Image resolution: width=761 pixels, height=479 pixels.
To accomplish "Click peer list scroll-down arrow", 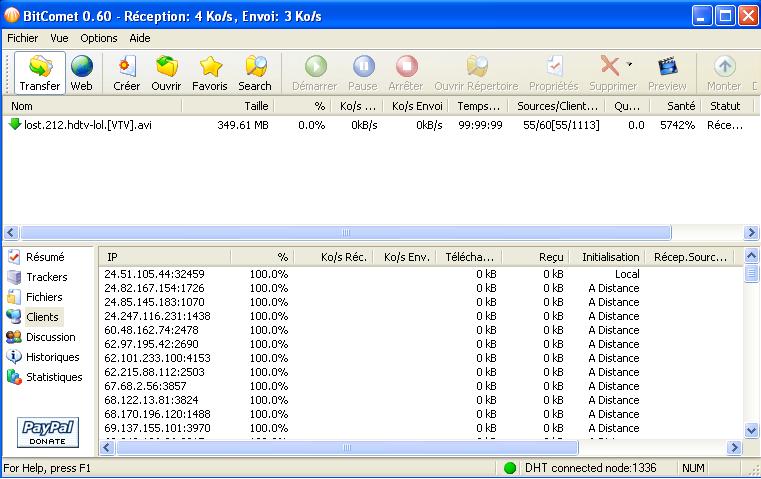I will (751, 430).
